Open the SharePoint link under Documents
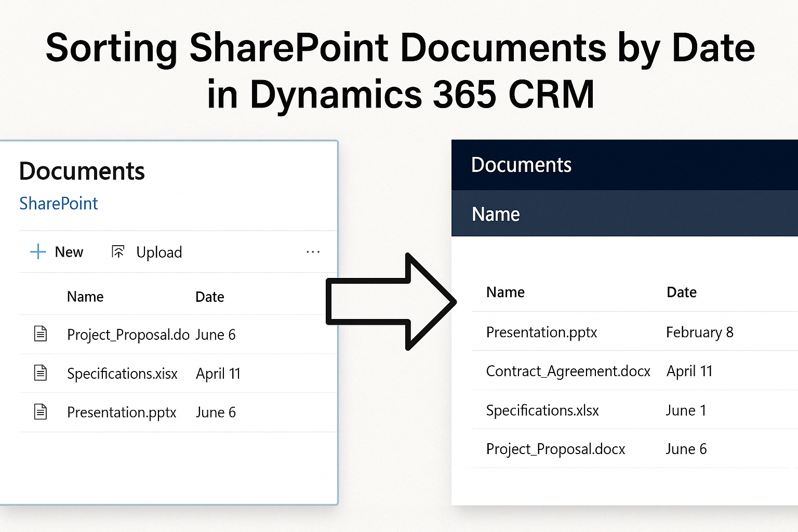This screenshot has width=798, height=532. [x=59, y=203]
